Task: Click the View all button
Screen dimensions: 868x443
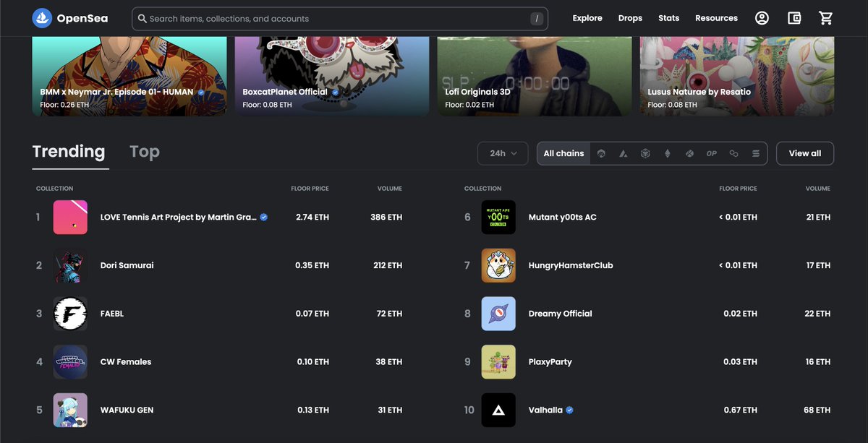Action: coord(805,153)
